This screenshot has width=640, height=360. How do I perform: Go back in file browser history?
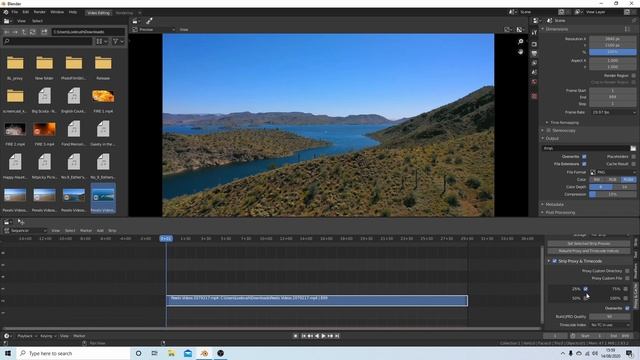(7, 31)
